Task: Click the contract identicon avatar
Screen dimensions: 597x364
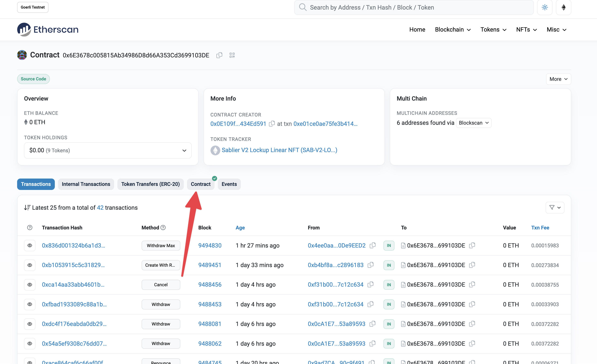Action: coord(22,55)
